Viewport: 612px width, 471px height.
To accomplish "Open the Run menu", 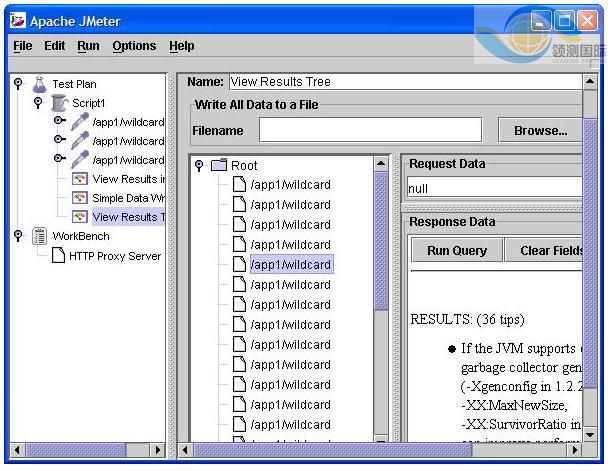I will tap(88, 46).
